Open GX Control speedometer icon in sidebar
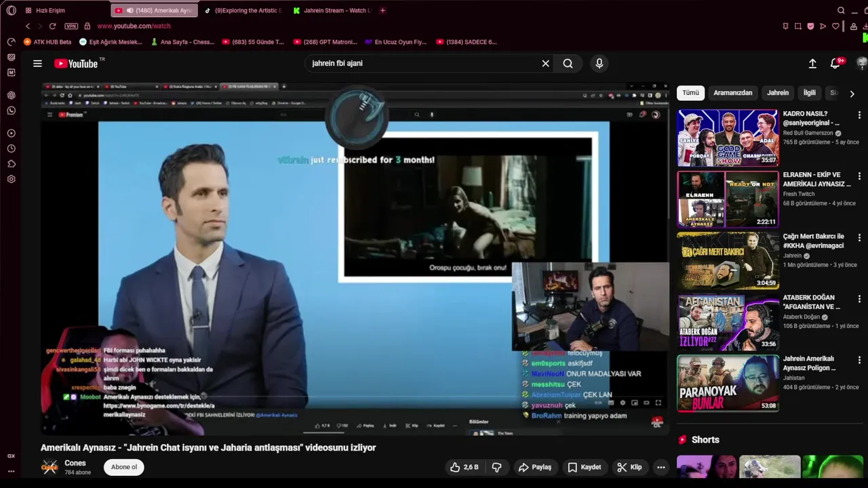868x488 pixels. pyautogui.click(x=11, y=41)
